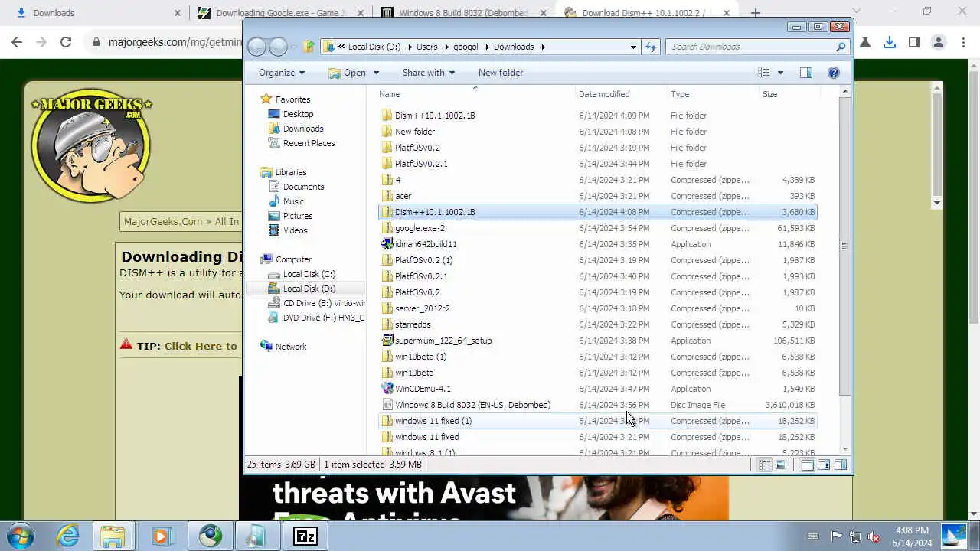Click the Chrome page vertical scrollbar
The height and width of the screenshot is (551, 980).
pos(974,199)
